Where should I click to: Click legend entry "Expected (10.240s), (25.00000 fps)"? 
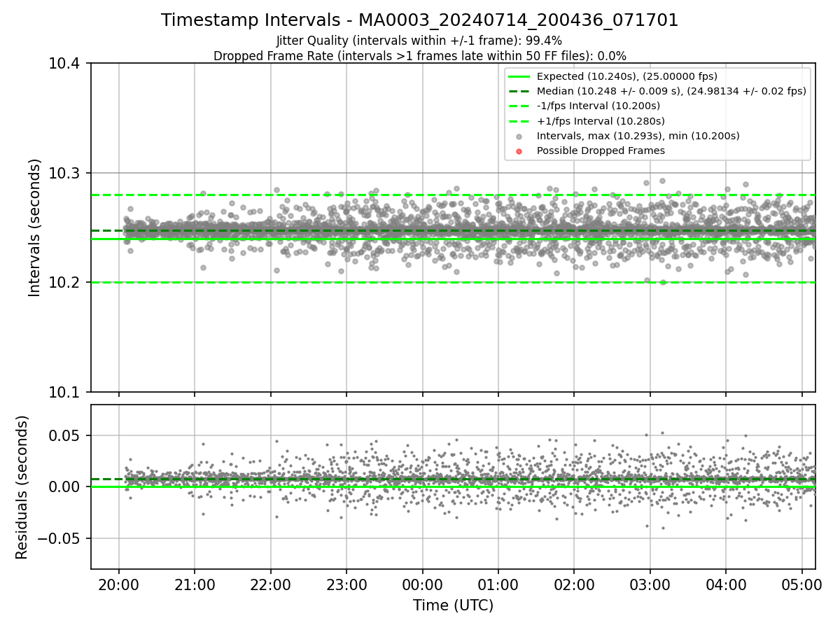(627, 76)
